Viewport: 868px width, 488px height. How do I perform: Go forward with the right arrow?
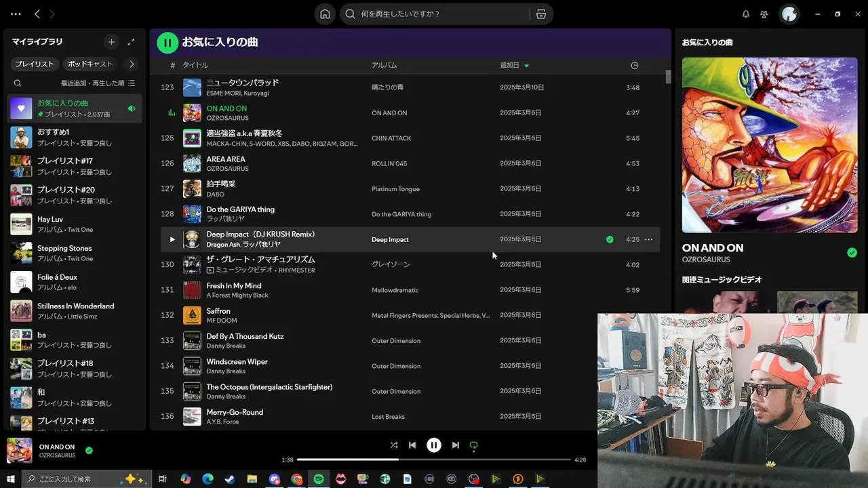point(52,14)
